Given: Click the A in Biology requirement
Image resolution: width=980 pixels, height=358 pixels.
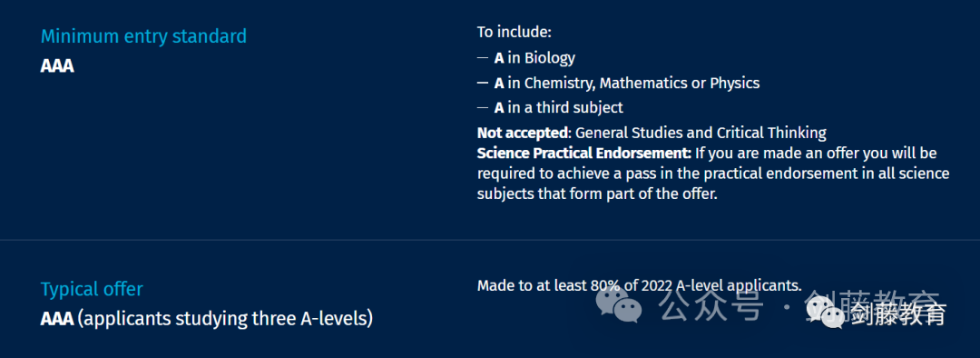Looking at the screenshot, I should click(x=534, y=58).
